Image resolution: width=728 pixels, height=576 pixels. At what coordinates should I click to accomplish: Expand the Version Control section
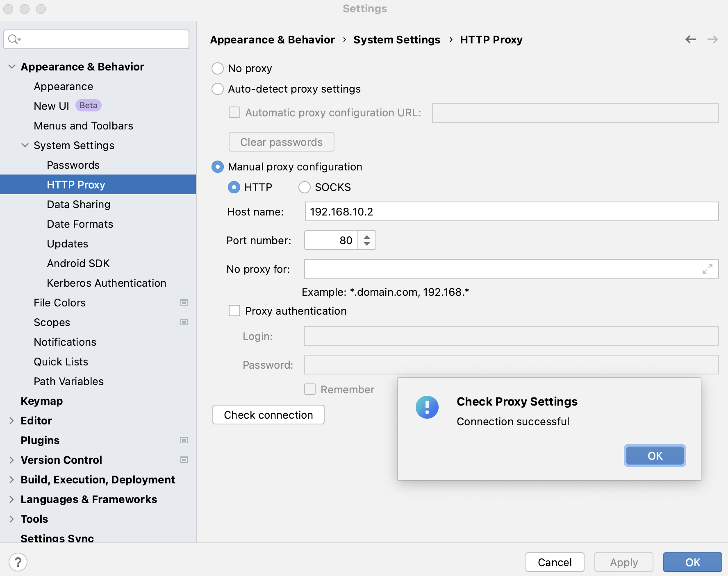tap(11, 460)
